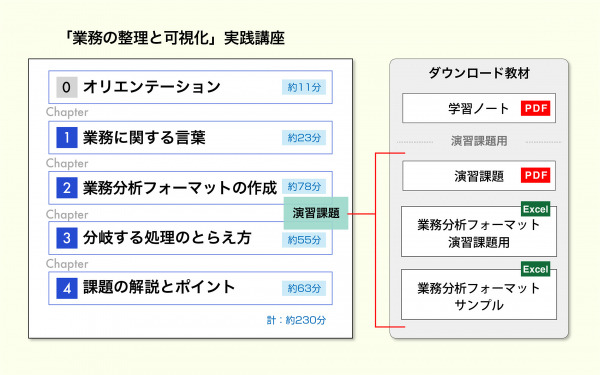Click the 約78分 duration label

(x=304, y=186)
